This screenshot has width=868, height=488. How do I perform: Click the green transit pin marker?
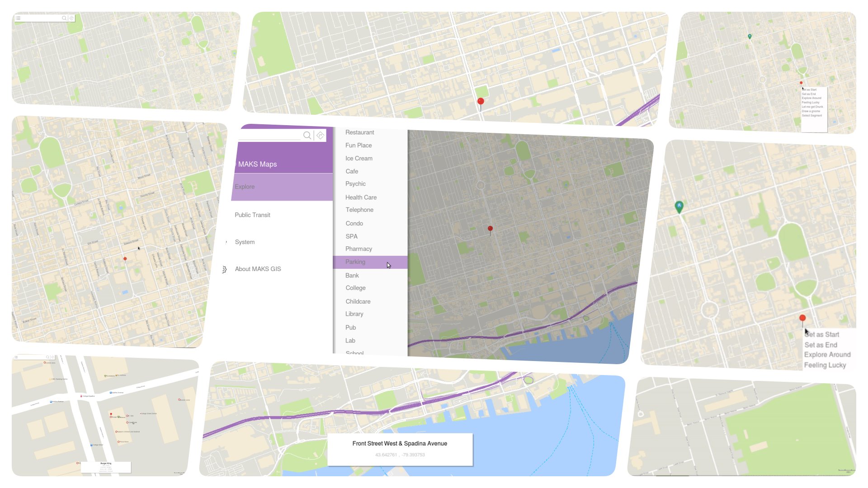679,206
